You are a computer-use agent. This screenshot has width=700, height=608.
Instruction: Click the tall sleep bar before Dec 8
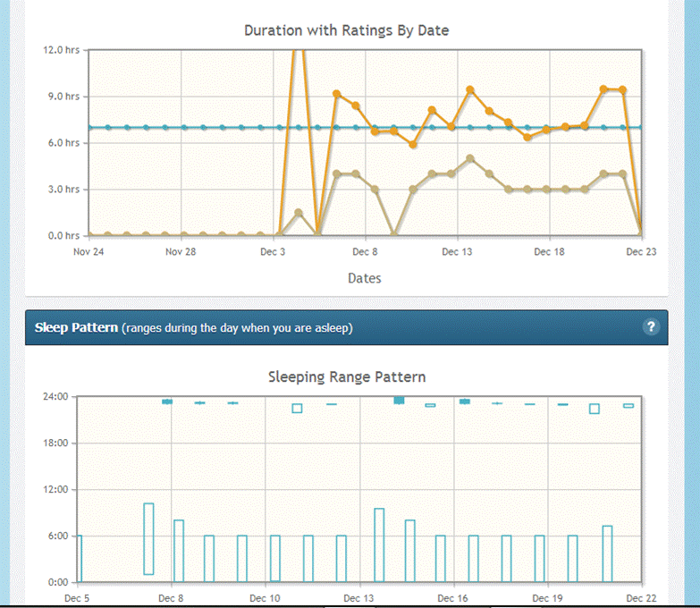pyautogui.click(x=148, y=539)
